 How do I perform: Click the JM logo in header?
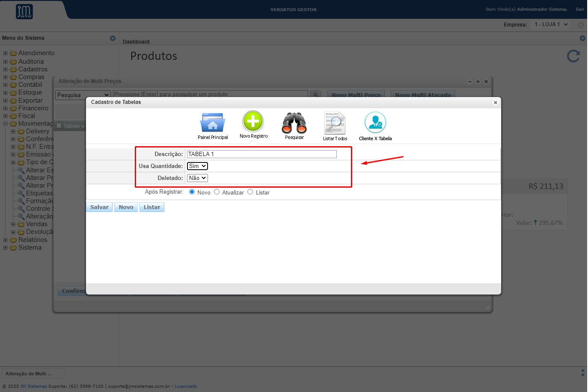pyautogui.click(x=24, y=12)
